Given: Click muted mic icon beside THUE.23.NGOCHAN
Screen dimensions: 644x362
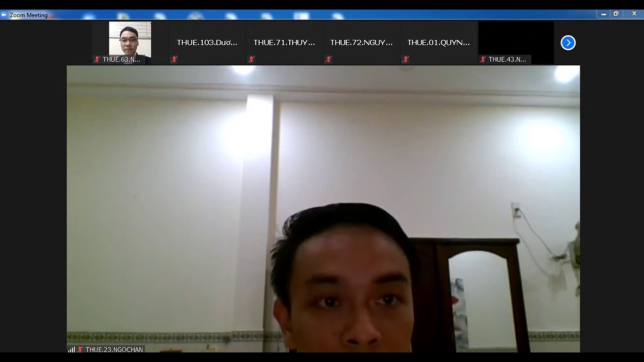Looking at the screenshot, I should pyautogui.click(x=80, y=349).
